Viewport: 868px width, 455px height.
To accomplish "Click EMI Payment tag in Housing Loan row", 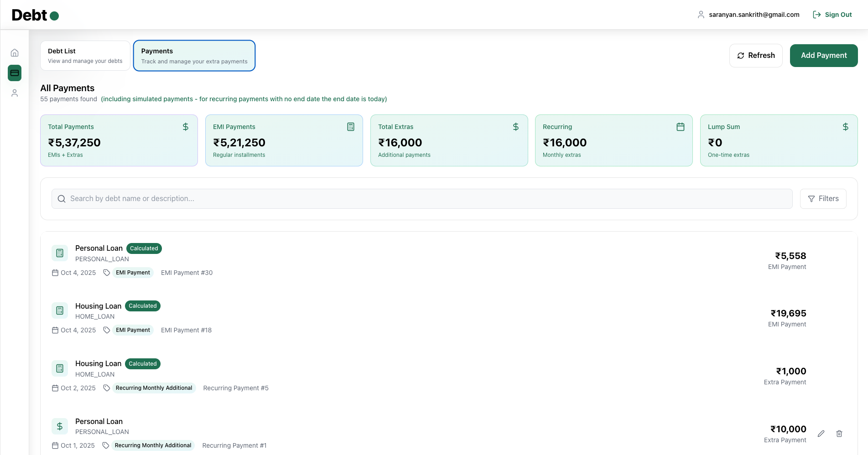I will point(133,330).
